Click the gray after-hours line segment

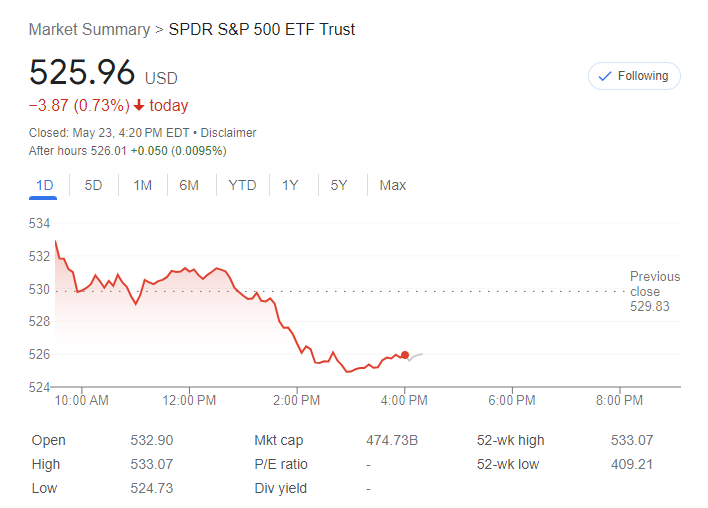click(416, 355)
